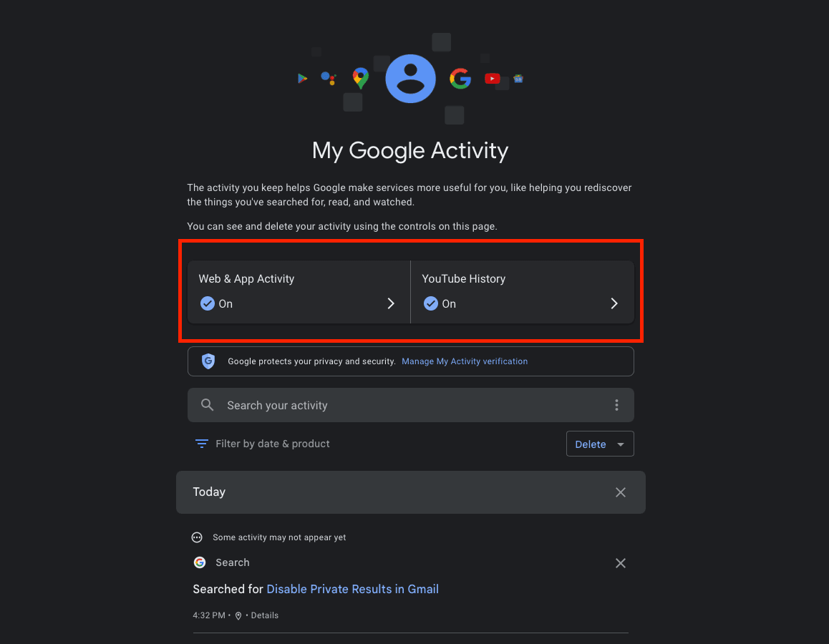
Task: Delete Today's activity with X button
Action: pyautogui.click(x=621, y=492)
